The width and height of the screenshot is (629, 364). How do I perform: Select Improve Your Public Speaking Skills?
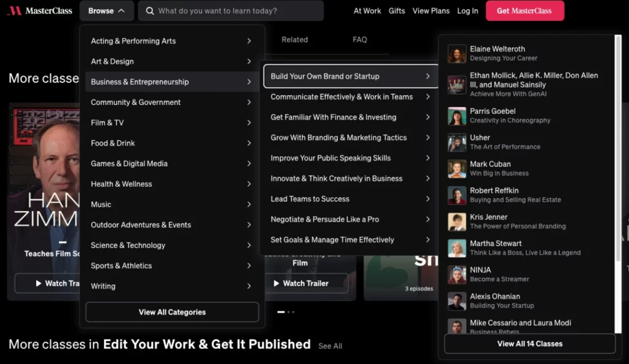point(351,158)
